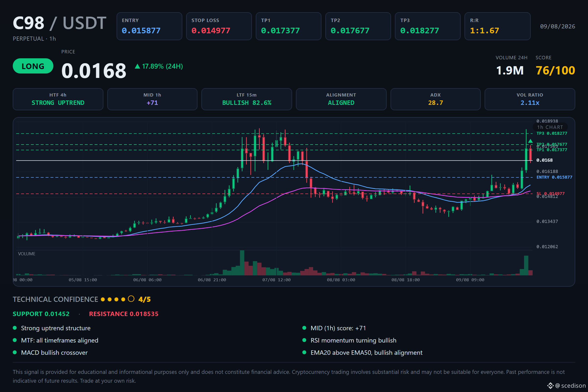
Task: Select the ENTRY card showing 0.015877
Action: click(x=149, y=26)
